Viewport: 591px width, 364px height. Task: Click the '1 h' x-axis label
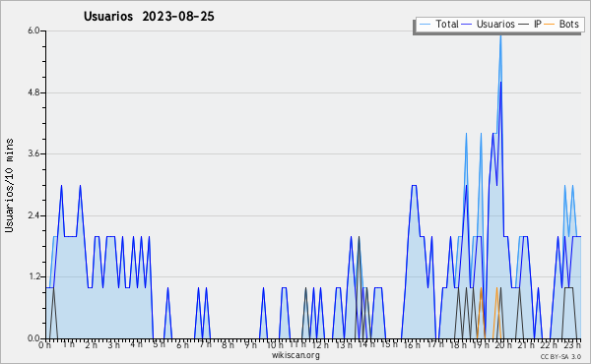click(x=68, y=344)
